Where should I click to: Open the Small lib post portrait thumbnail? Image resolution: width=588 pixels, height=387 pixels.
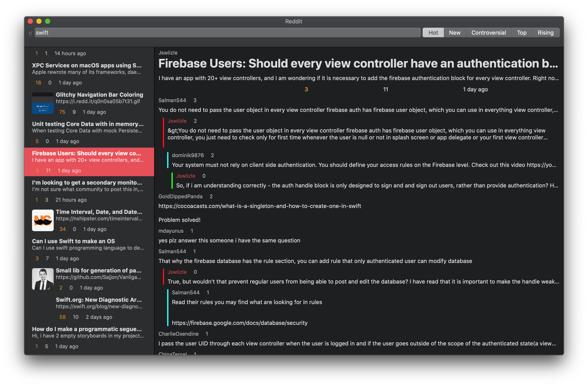43,279
